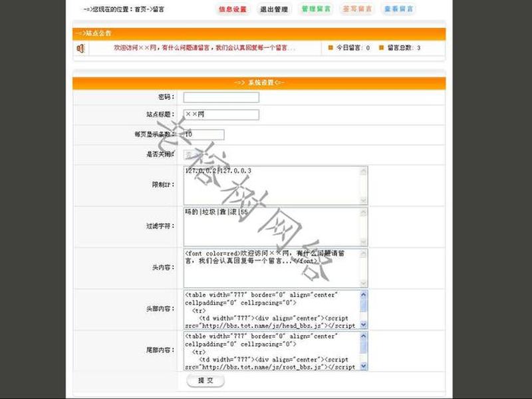Viewport: 532px width, 399px height.
Task: Click the 提交 submit button
Action: point(205,380)
